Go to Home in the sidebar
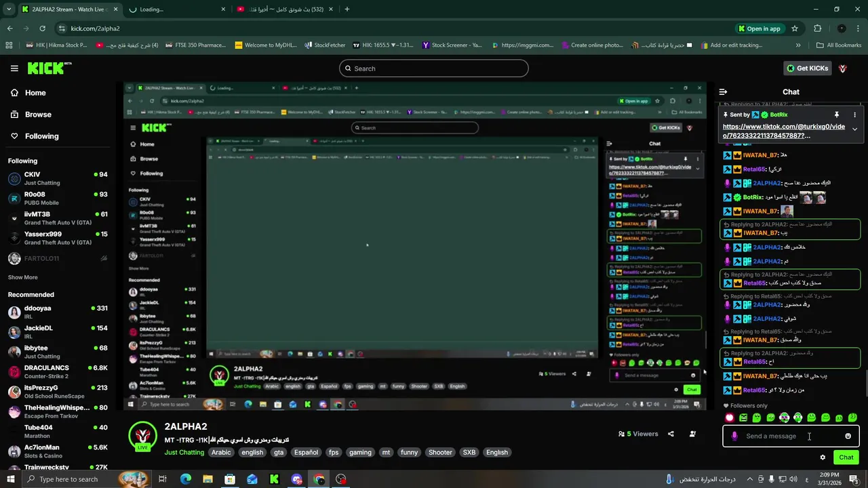 [x=35, y=93]
